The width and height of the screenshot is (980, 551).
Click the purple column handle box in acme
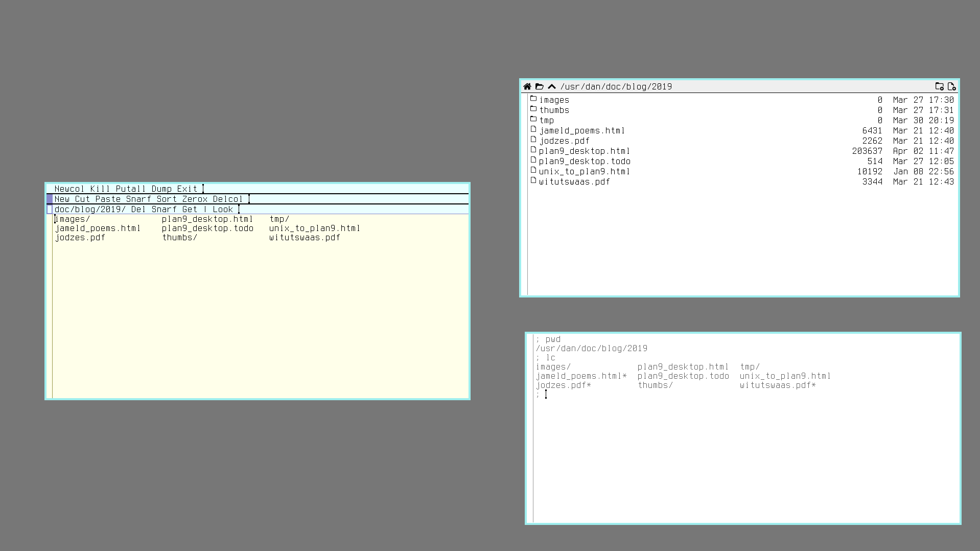click(x=50, y=199)
